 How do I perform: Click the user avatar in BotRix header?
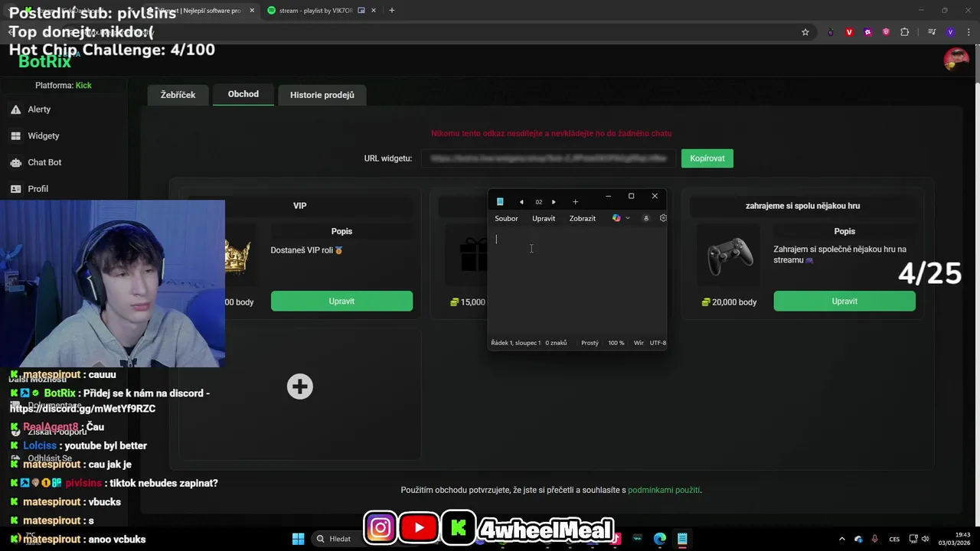[956, 58]
